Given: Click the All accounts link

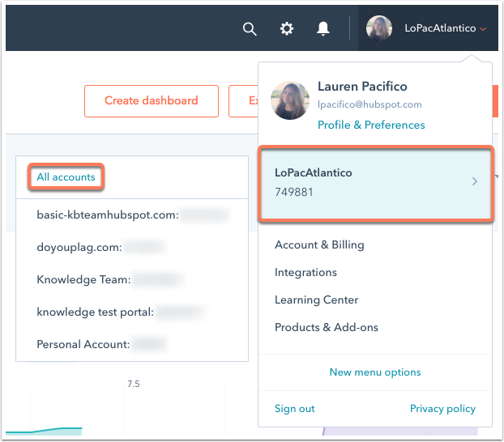Looking at the screenshot, I should (x=66, y=176).
